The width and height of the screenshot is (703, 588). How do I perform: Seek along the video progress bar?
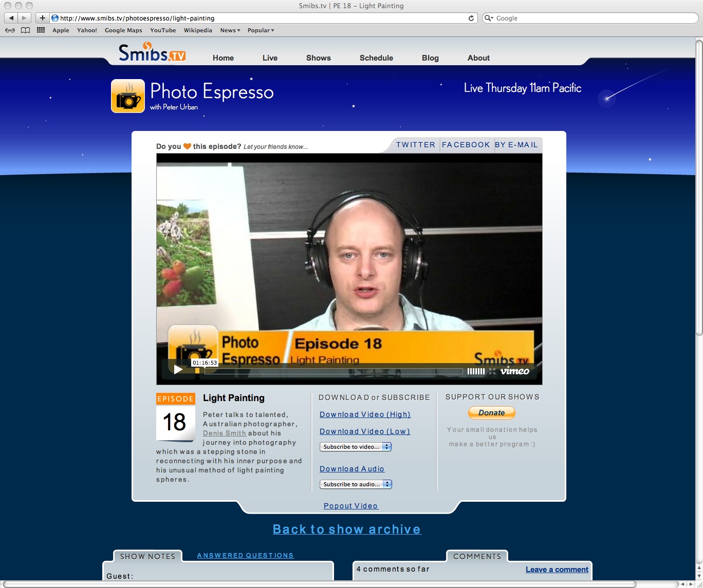(334, 371)
